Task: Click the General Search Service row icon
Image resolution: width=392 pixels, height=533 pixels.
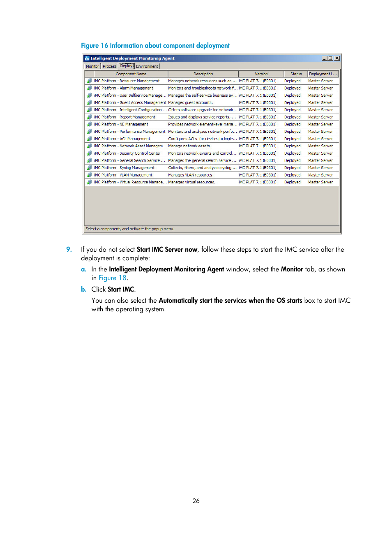Action: pos(89,161)
